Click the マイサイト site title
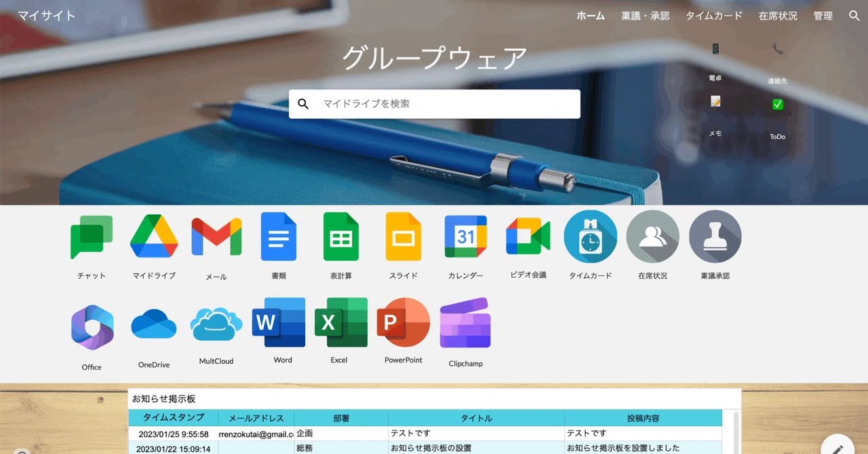The image size is (868, 454). tap(47, 16)
